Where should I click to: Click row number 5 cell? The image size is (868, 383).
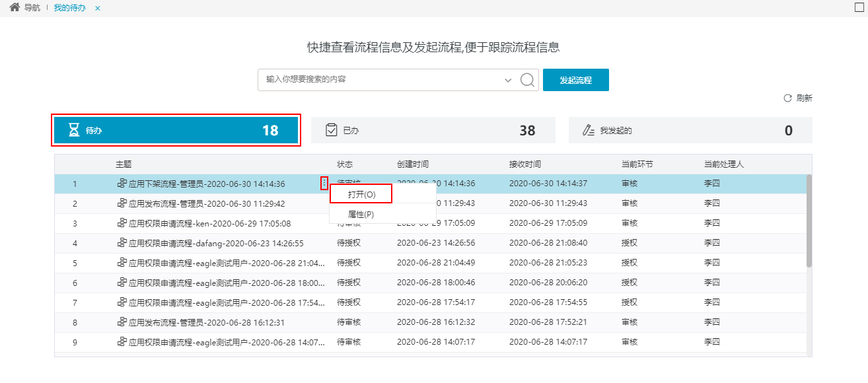coord(75,263)
